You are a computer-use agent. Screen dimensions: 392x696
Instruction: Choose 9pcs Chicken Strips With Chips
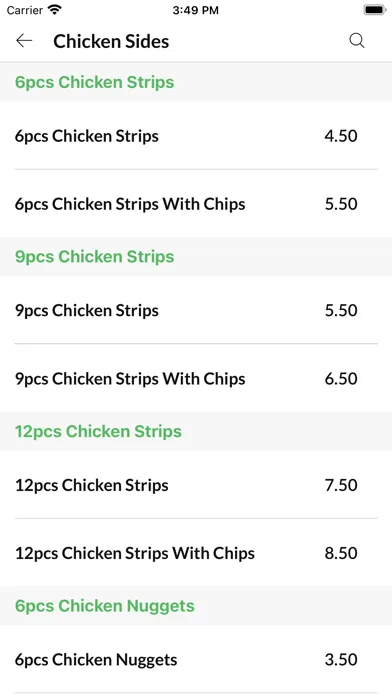[196, 378]
